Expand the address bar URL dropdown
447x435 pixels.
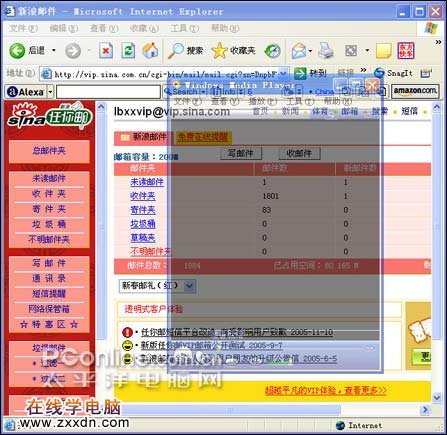[x=283, y=73]
